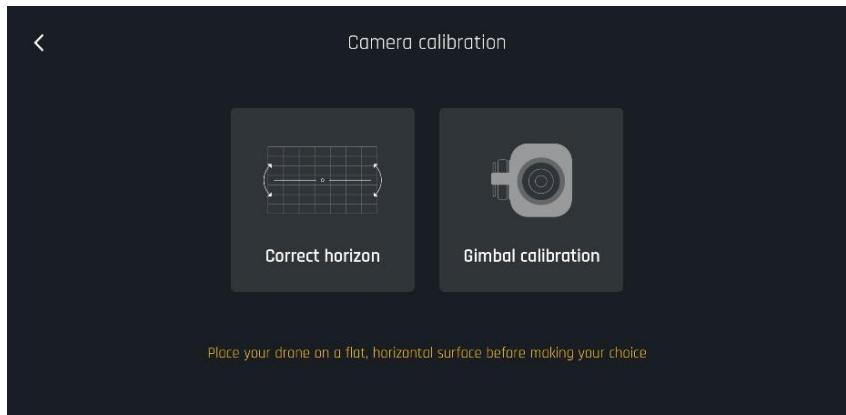Viewport: 846px width, 415px height.
Task: Select the Gimbal calibration card
Action: (x=531, y=200)
